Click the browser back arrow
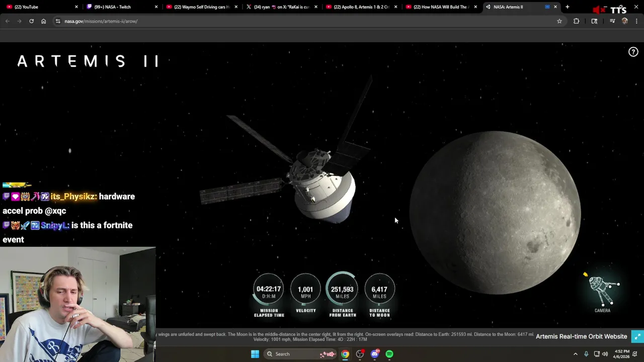The height and width of the screenshot is (362, 644). 7,21
